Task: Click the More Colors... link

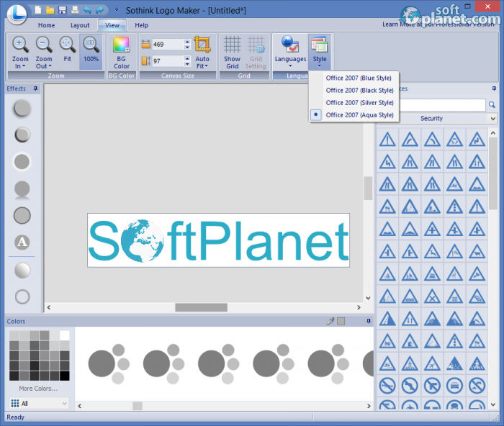Action: pyautogui.click(x=38, y=389)
